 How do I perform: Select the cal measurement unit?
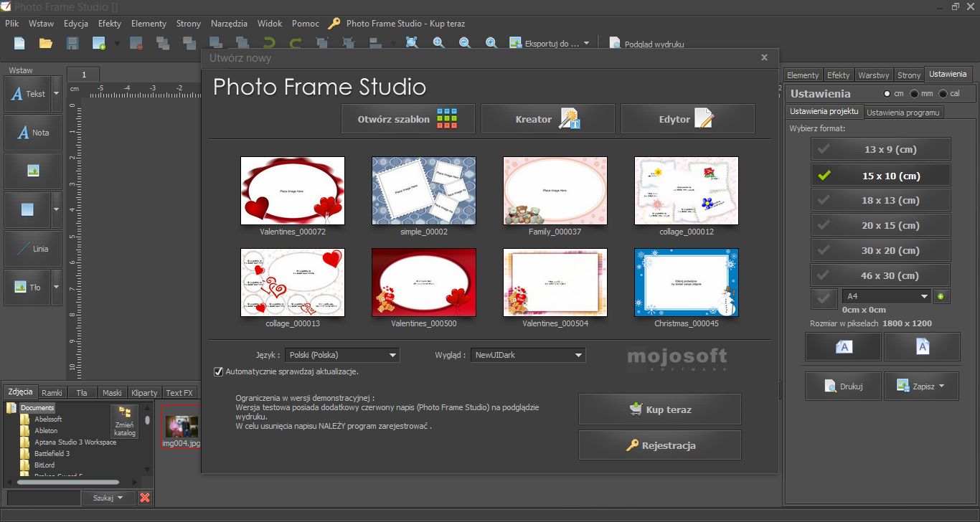tap(943, 93)
